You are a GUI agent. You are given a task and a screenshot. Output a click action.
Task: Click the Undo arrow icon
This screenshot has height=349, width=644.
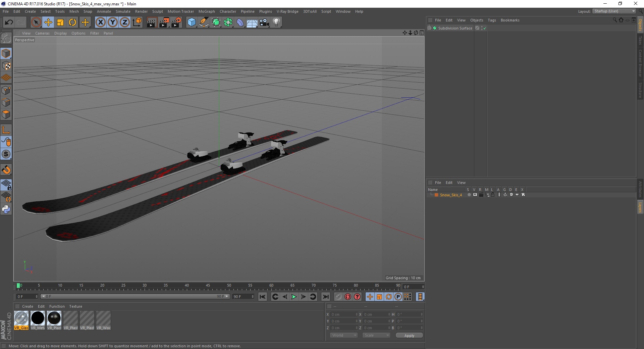click(x=9, y=22)
